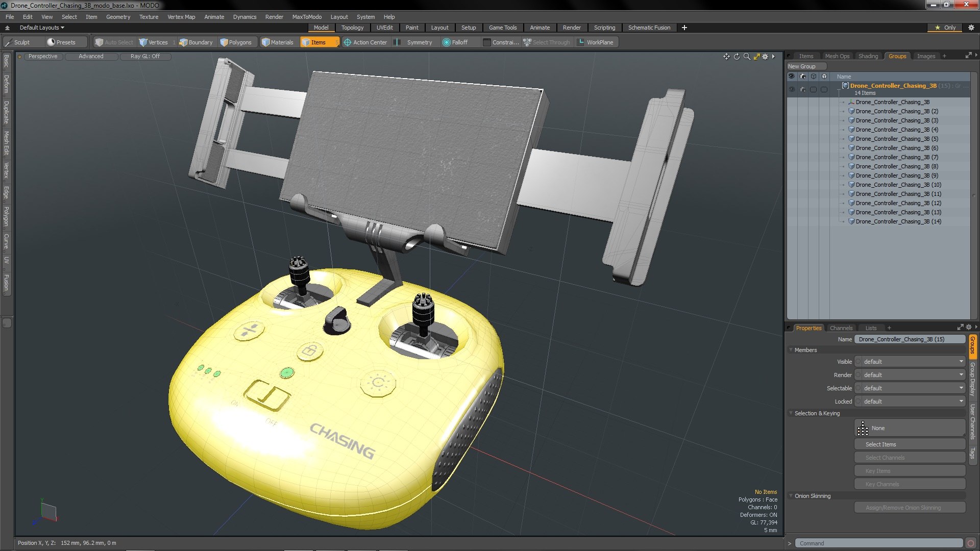
Task: Open the Default Layouts dropdown
Action: point(42,28)
